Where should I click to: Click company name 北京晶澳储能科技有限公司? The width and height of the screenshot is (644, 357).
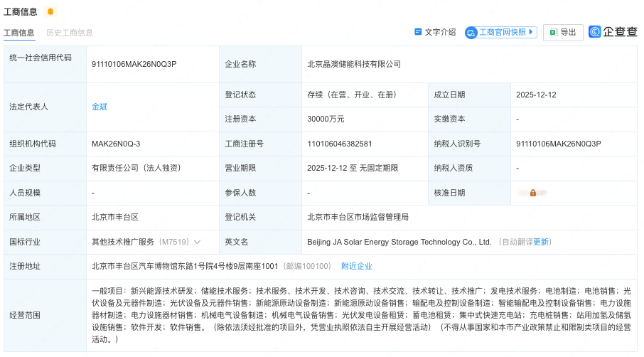click(353, 64)
